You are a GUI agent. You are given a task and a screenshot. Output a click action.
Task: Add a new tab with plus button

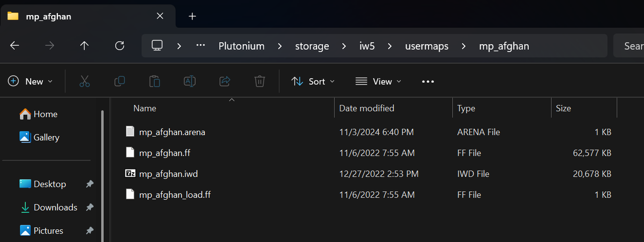pyautogui.click(x=192, y=16)
